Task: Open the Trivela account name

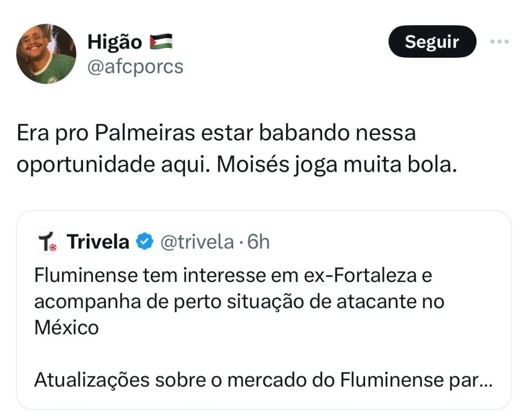Action: pyautogui.click(x=98, y=242)
